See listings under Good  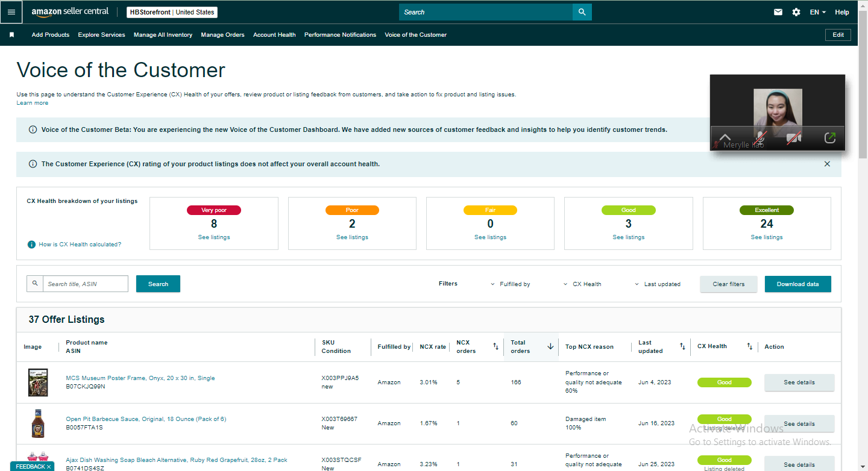629,237
